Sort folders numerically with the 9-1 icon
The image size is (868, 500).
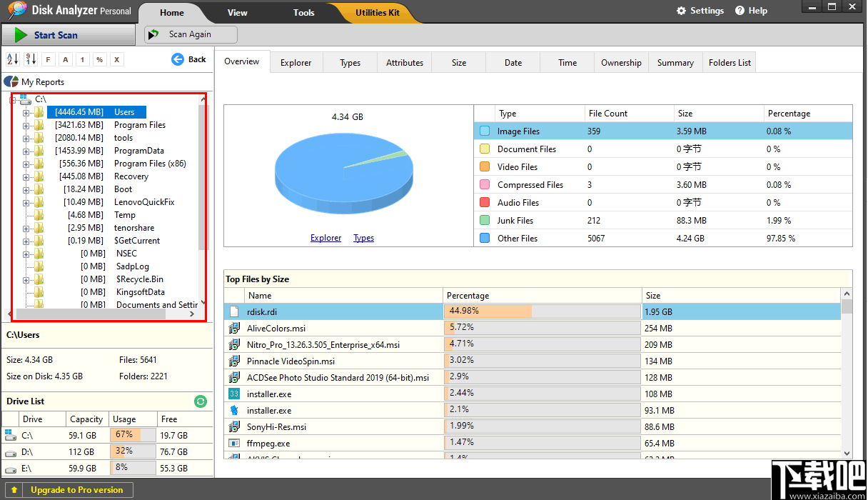(x=31, y=59)
